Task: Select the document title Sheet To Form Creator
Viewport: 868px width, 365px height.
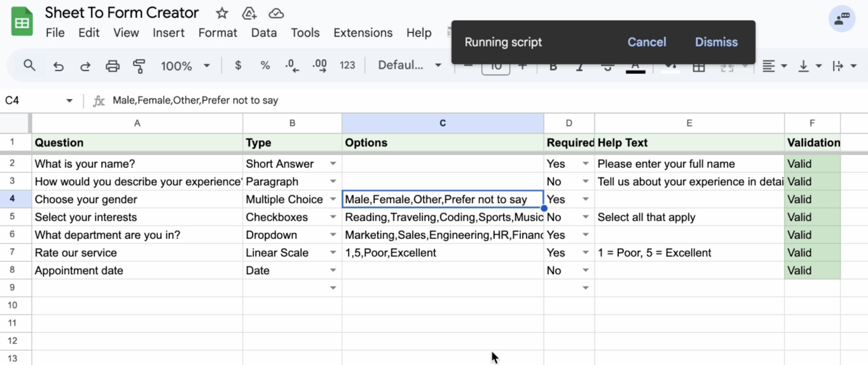Action: pyautogui.click(x=122, y=13)
